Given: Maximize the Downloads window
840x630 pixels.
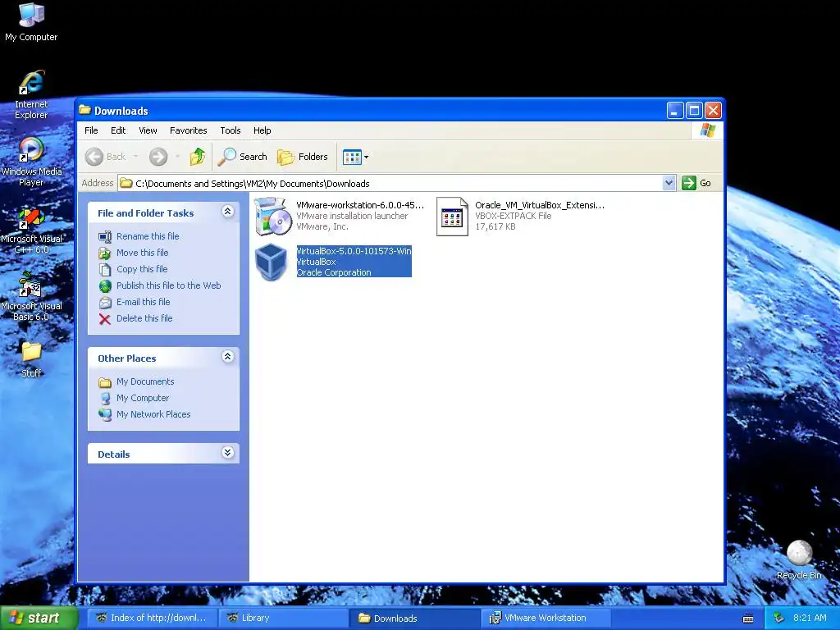Looking at the screenshot, I should coord(694,111).
